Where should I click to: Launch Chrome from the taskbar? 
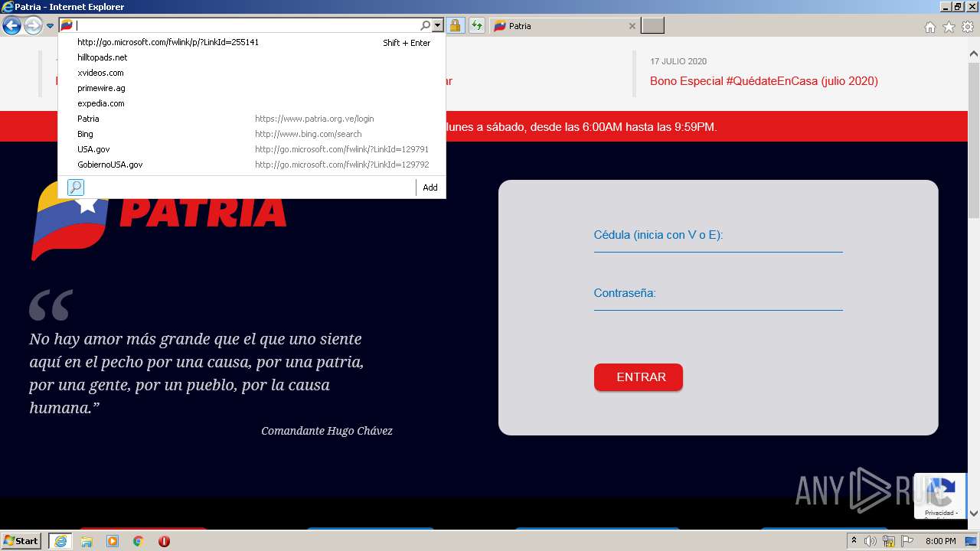coord(138,541)
